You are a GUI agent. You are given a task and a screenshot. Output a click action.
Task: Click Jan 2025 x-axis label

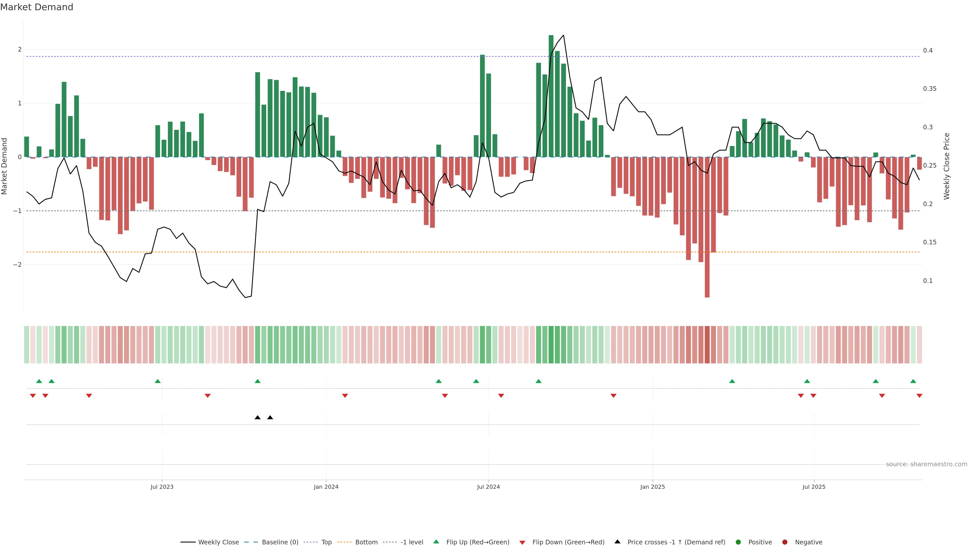pyautogui.click(x=653, y=487)
